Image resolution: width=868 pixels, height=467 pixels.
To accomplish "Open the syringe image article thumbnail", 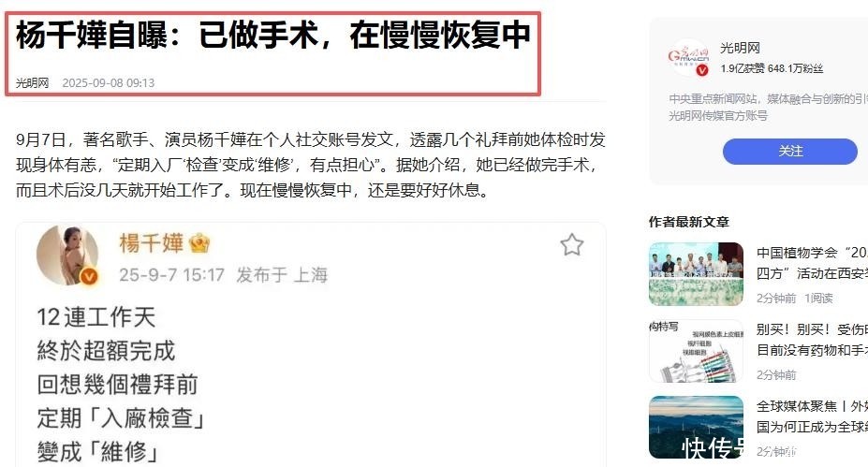I will pos(697,351).
